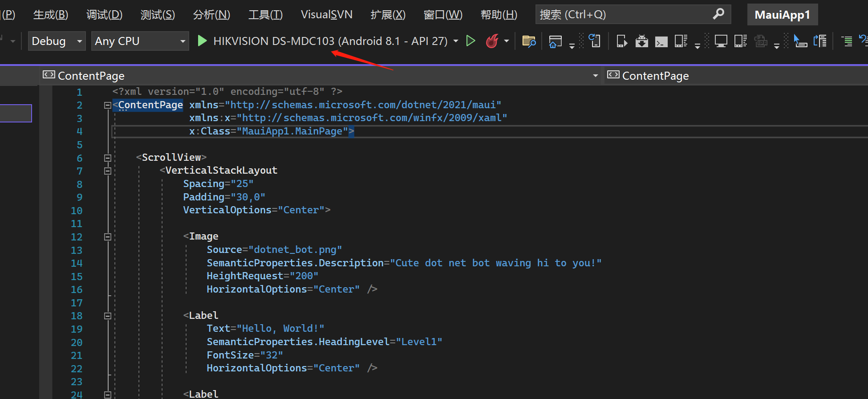
Task: Click the monitor display icon
Action: (x=721, y=41)
